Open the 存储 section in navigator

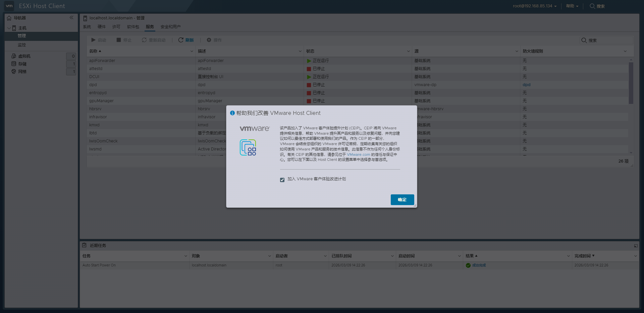click(14, 64)
